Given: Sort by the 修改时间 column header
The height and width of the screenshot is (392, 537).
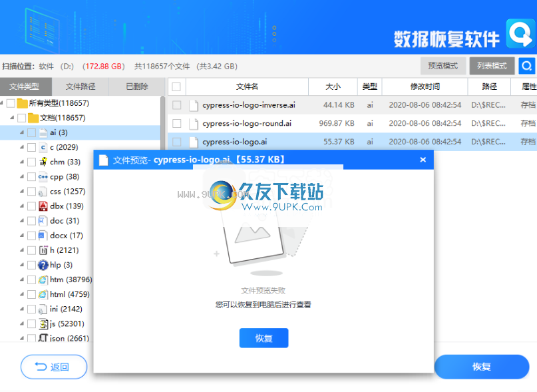Looking at the screenshot, I should coord(425,87).
